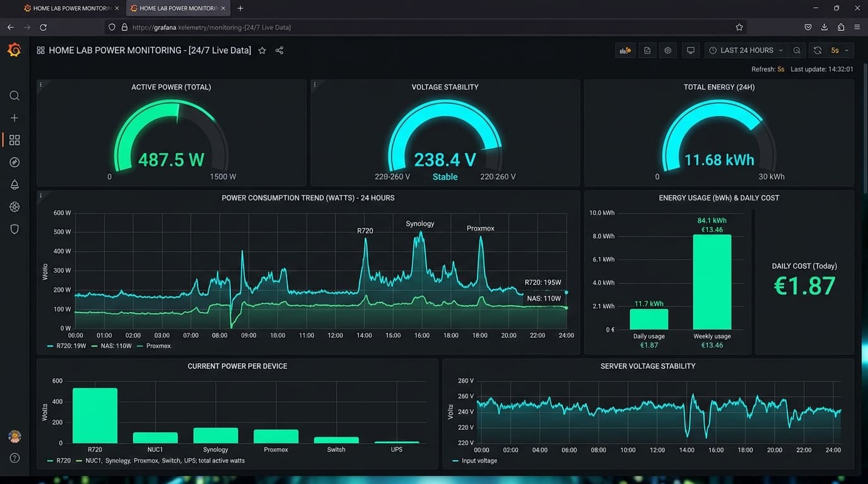
Task: Open the Alerting bell icon in sidebar
Action: (15, 185)
